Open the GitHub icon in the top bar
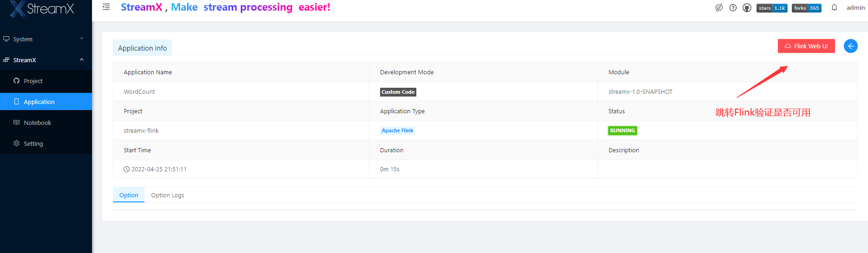The width and height of the screenshot is (868, 253). point(747,7)
